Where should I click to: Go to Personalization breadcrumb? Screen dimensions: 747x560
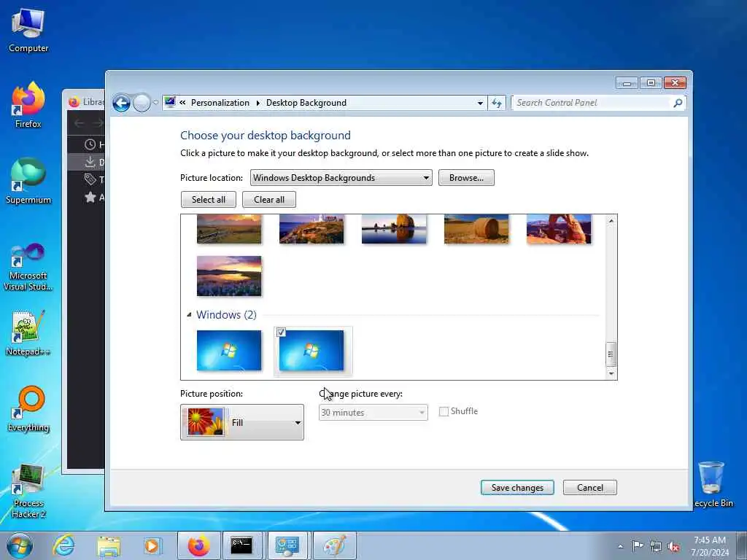(220, 103)
